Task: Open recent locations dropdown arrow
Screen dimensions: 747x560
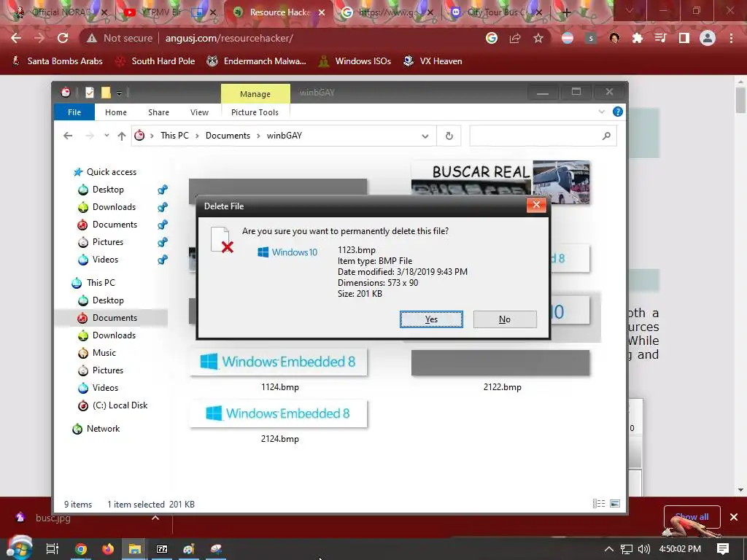Action: pos(107,136)
